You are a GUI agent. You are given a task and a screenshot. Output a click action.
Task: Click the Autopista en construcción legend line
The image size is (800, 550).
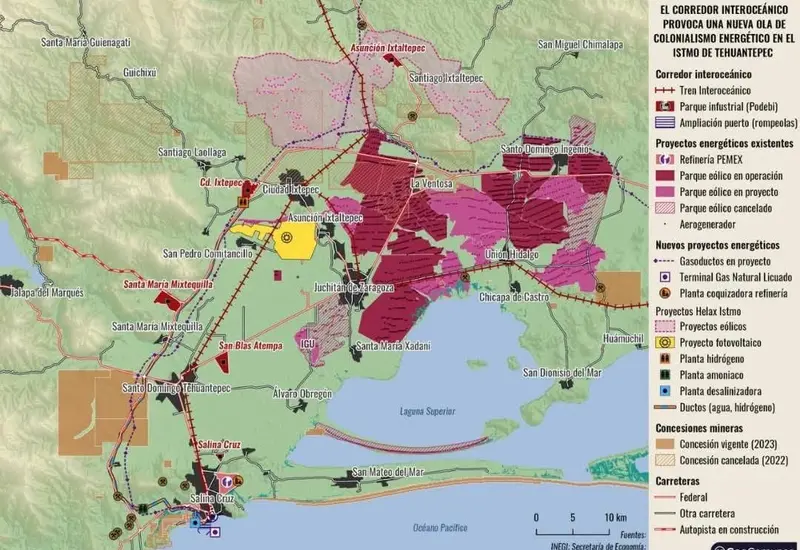click(665, 530)
